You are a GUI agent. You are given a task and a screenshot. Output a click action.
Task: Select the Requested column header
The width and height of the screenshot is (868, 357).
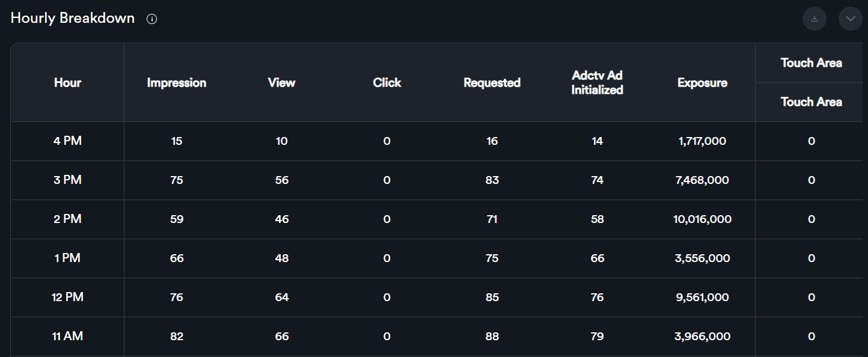pyautogui.click(x=492, y=83)
